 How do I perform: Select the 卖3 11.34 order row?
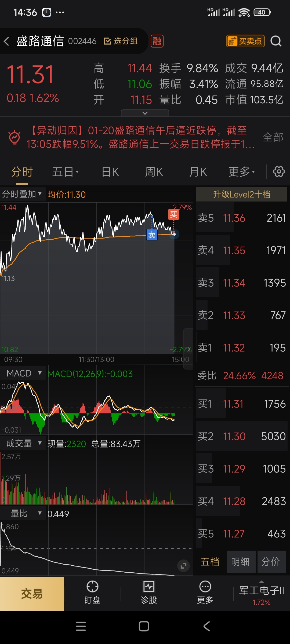pos(241,283)
